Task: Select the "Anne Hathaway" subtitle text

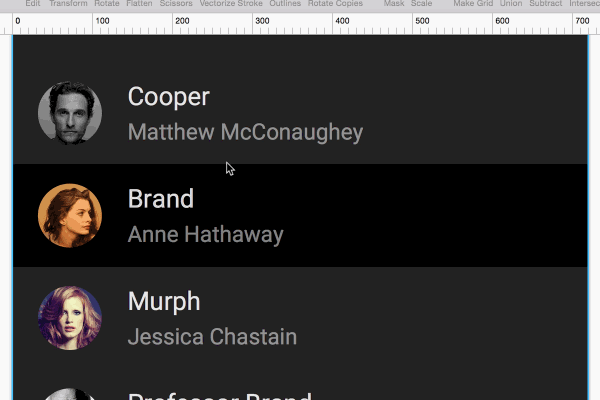Action: pyautogui.click(x=206, y=235)
